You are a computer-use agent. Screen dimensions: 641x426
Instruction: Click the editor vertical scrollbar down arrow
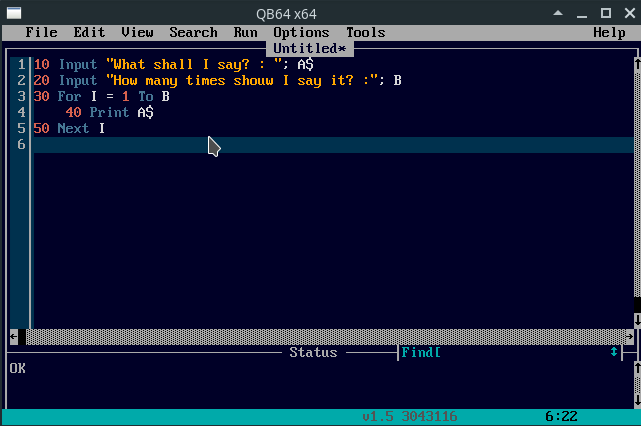click(x=637, y=320)
